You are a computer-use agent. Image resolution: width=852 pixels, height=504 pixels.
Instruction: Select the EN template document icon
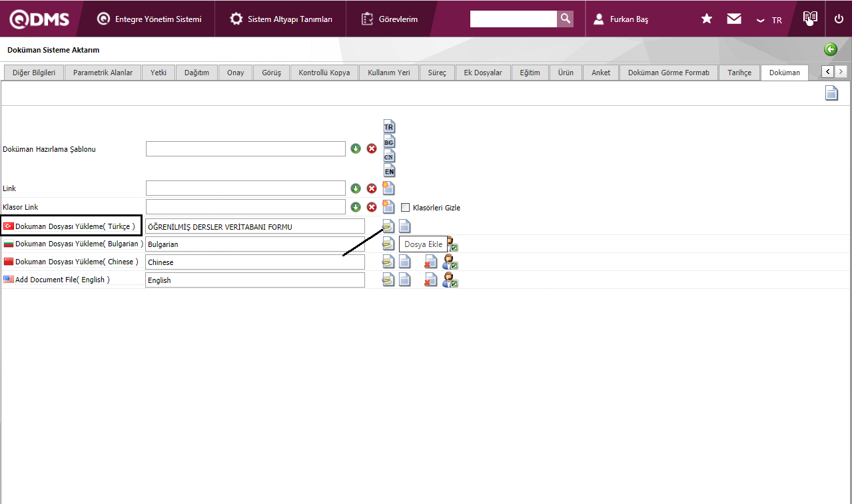[389, 170]
